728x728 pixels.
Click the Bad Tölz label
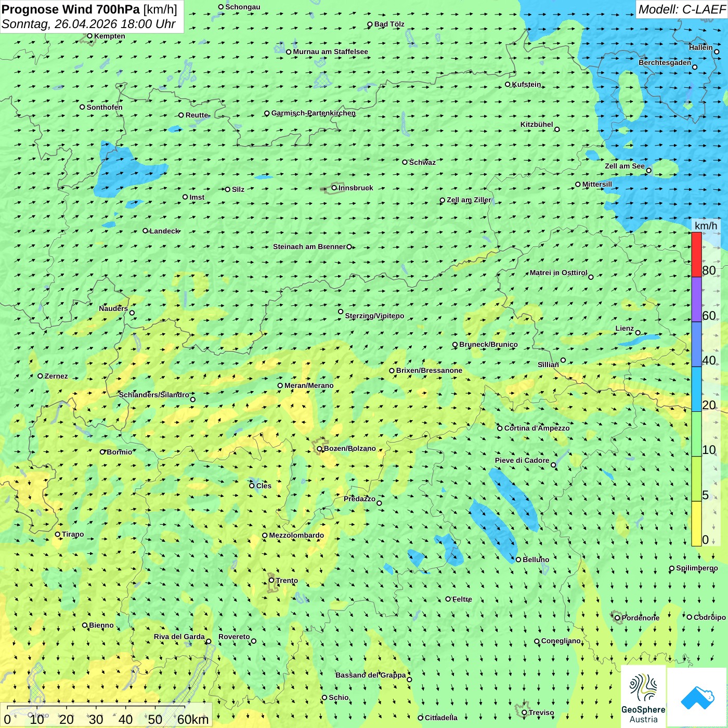tap(389, 24)
